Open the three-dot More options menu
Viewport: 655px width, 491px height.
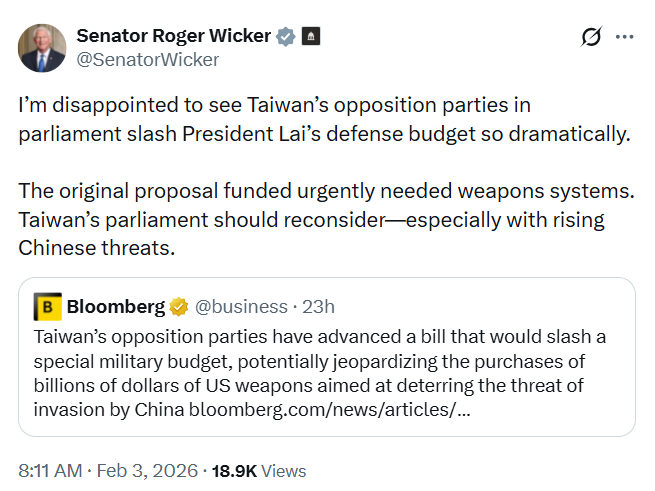click(625, 37)
